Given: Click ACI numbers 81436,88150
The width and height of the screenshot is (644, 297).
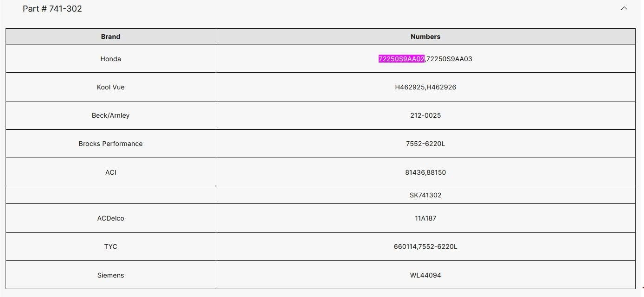Looking at the screenshot, I should coord(425,172).
